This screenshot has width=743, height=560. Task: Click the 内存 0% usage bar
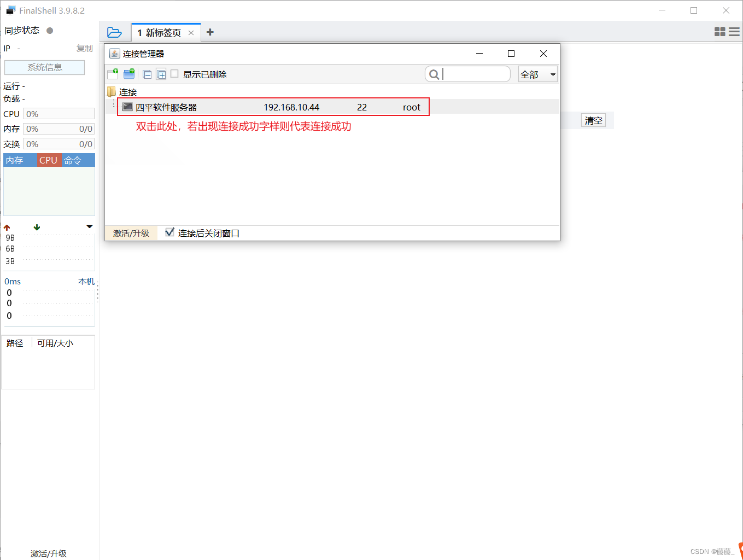(x=58, y=129)
